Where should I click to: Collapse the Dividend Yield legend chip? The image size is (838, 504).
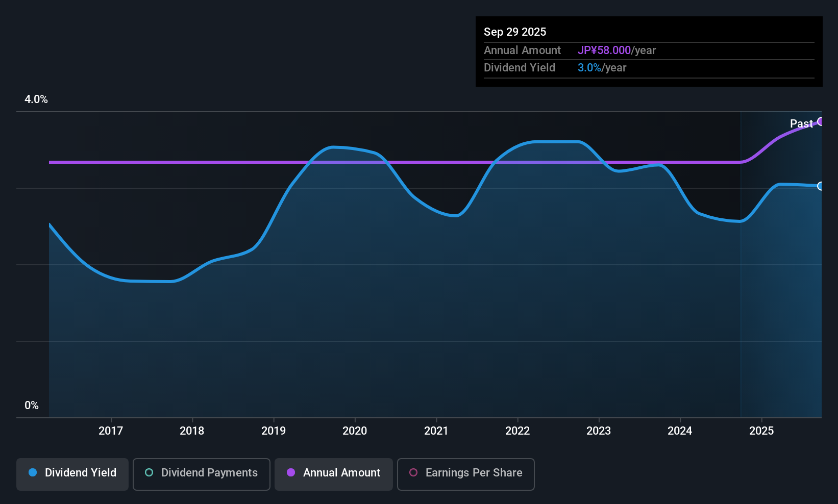click(72, 473)
